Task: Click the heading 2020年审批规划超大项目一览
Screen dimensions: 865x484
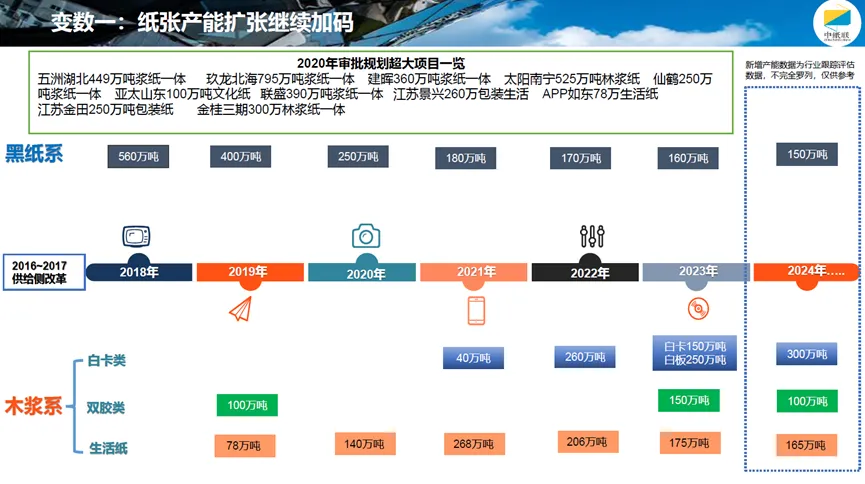Action: 381,63
